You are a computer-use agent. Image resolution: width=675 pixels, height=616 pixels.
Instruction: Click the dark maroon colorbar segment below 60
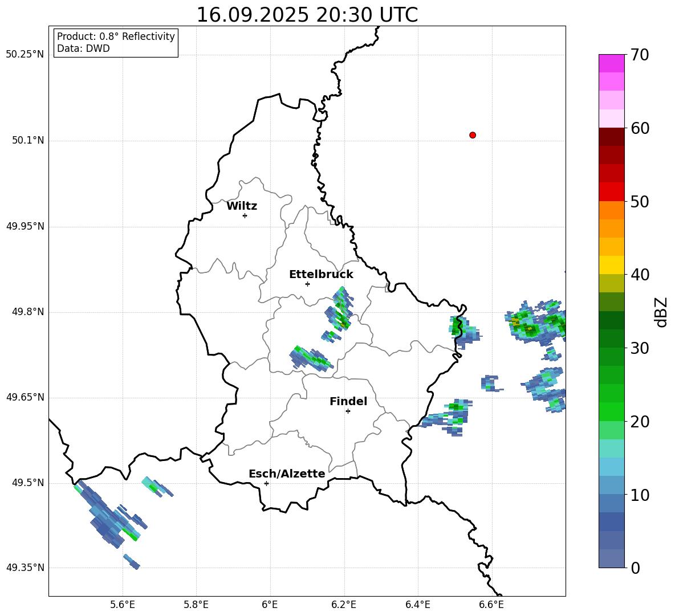611,137
